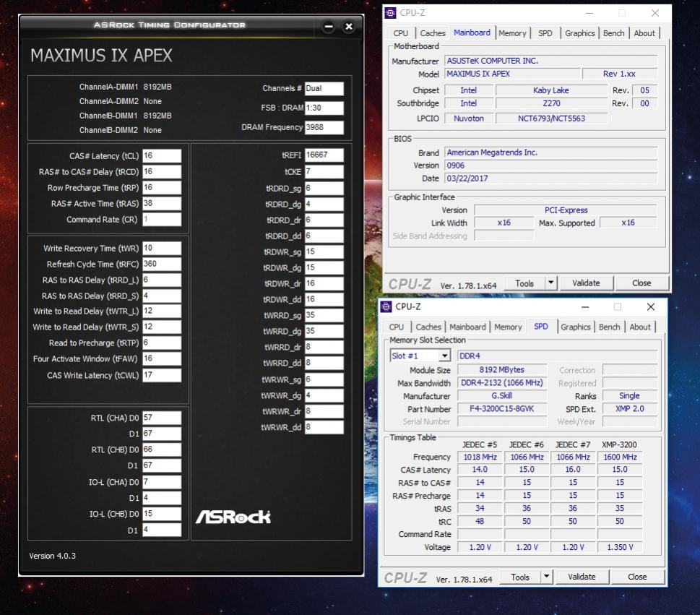Click the Manufacturer G.Skill value
This screenshot has width=700, height=615.
[x=502, y=396]
